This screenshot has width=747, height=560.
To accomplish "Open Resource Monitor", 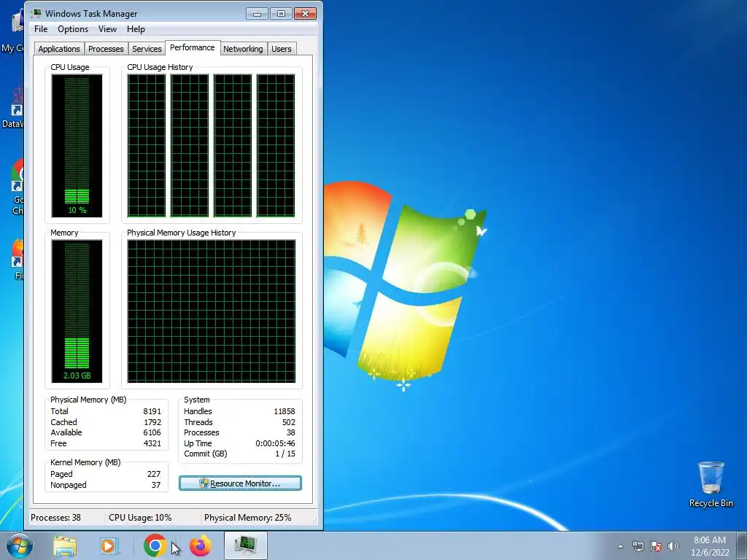I will [x=240, y=483].
